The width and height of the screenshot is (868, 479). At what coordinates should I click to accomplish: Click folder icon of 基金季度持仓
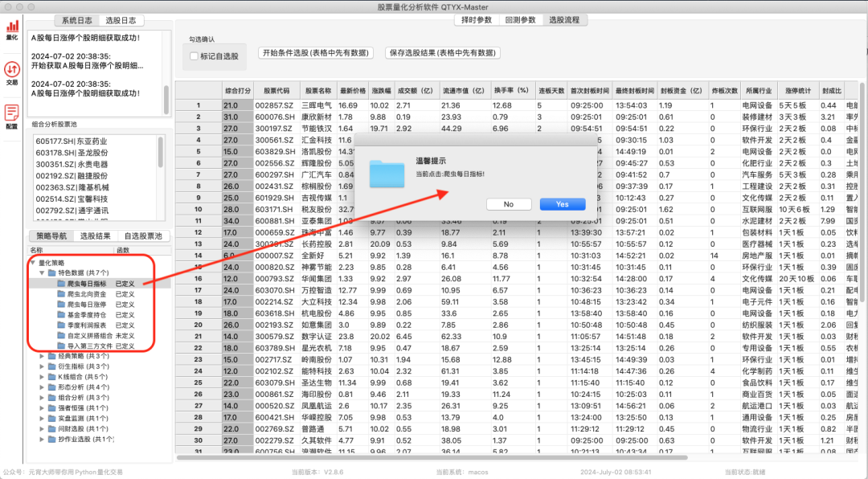point(61,314)
